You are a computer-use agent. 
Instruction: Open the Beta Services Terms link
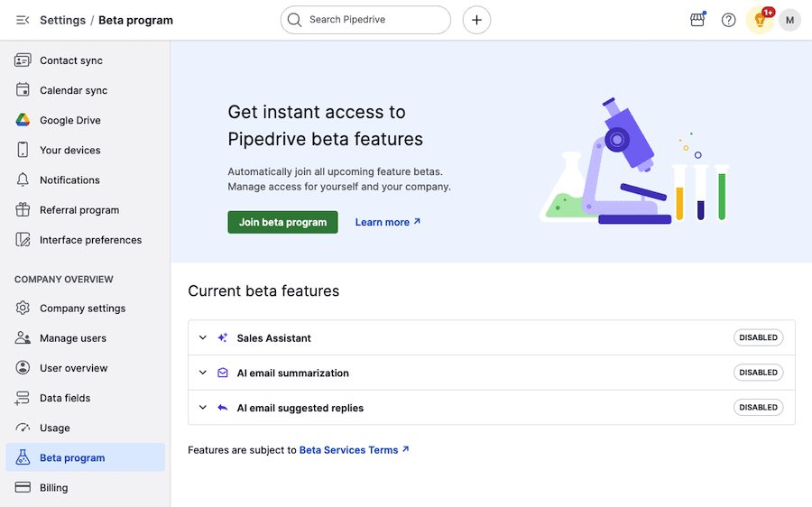pos(354,450)
